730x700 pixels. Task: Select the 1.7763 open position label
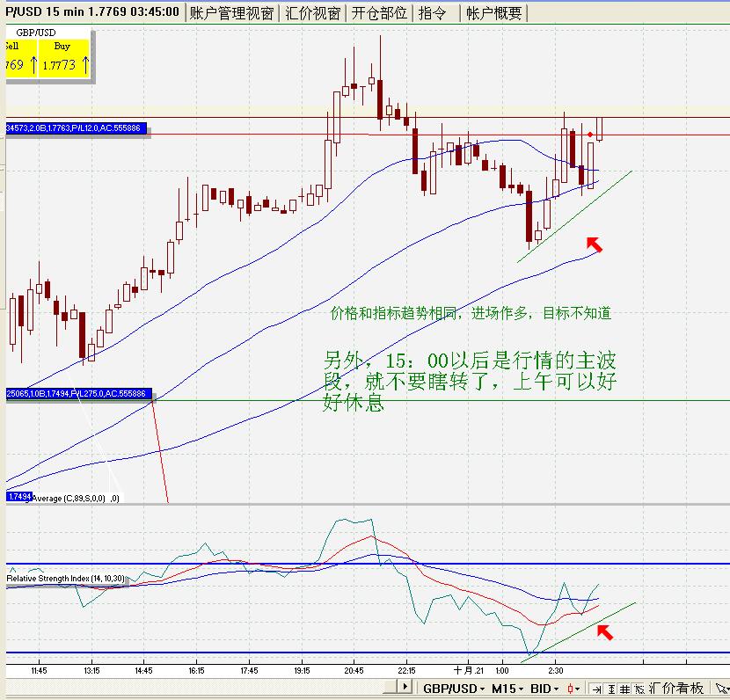click(x=77, y=128)
